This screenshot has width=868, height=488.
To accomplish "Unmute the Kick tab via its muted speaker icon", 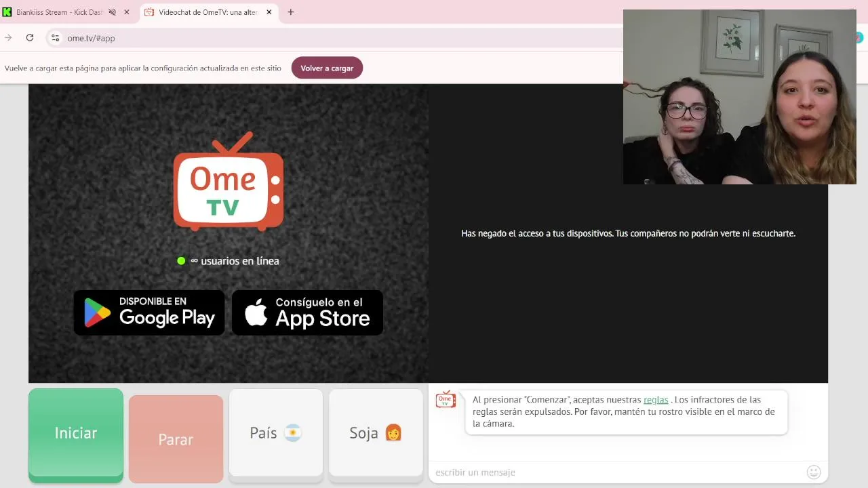I will (x=112, y=12).
